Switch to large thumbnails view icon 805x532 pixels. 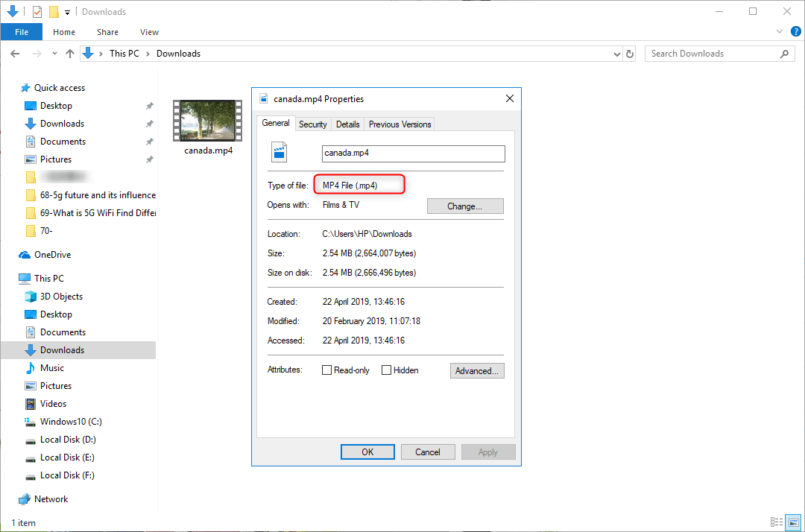[x=794, y=522]
